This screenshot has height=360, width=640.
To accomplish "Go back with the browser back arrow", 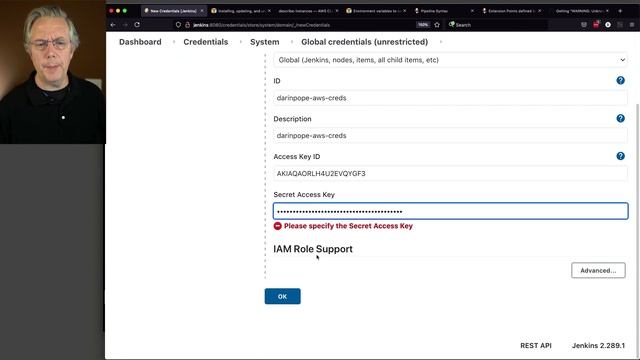I will (113, 25).
